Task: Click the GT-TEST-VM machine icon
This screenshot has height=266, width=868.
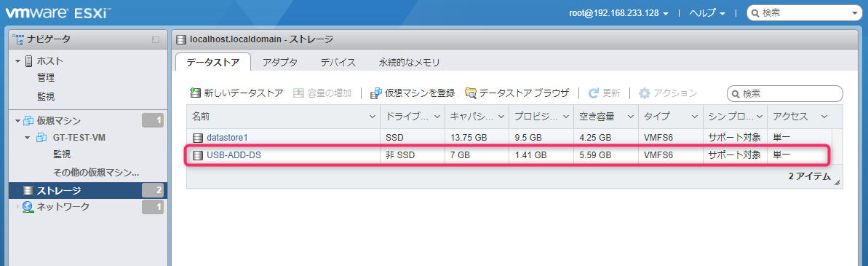Action: tap(41, 138)
